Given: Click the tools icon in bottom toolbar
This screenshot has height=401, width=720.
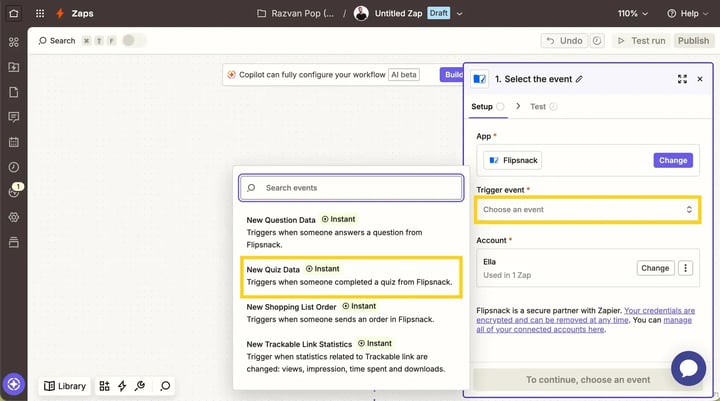Looking at the screenshot, I should tap(140, 386).
